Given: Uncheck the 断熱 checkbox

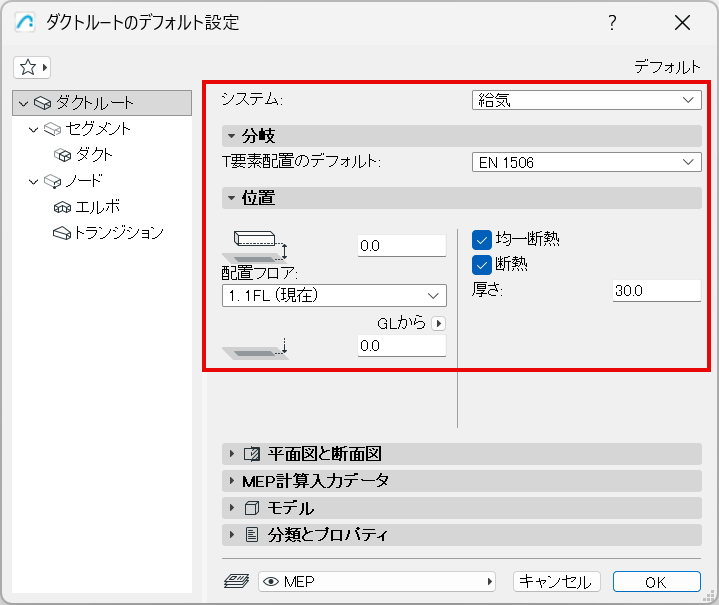Looking at the screenshot, I should point(481,265).
